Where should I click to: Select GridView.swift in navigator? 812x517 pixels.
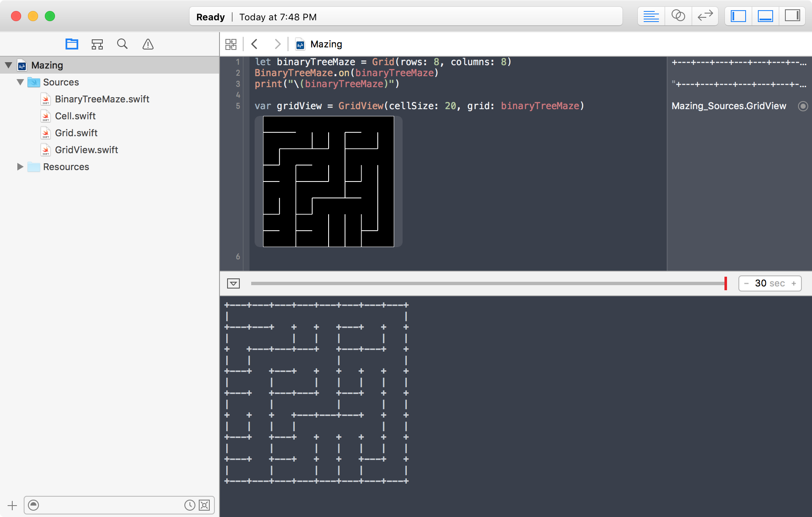pyautogui.click(x=86, y=150)
